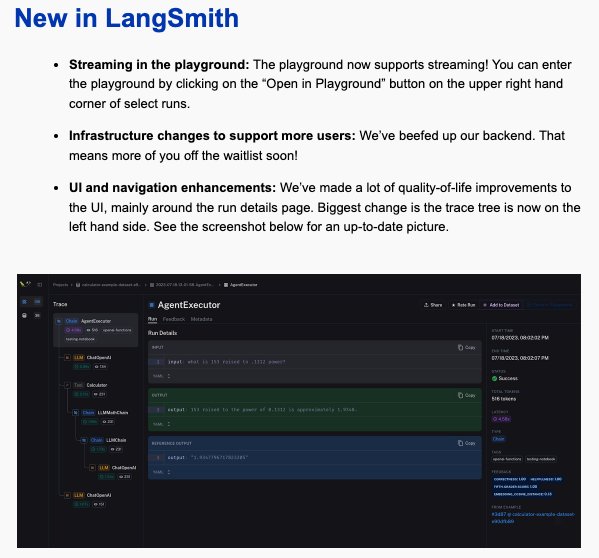This screenshot has width=599, height=558.
Task: Click the LangSmith parrot logo icon
Action: tap(25, 284)
